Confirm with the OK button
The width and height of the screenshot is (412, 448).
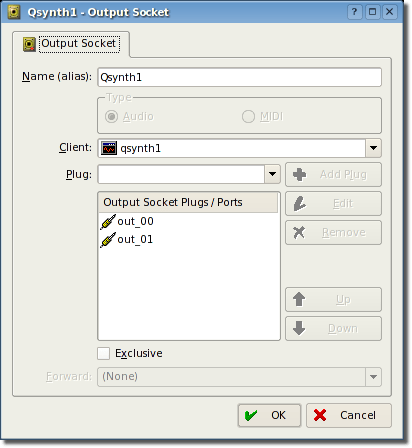coord(269,415)
